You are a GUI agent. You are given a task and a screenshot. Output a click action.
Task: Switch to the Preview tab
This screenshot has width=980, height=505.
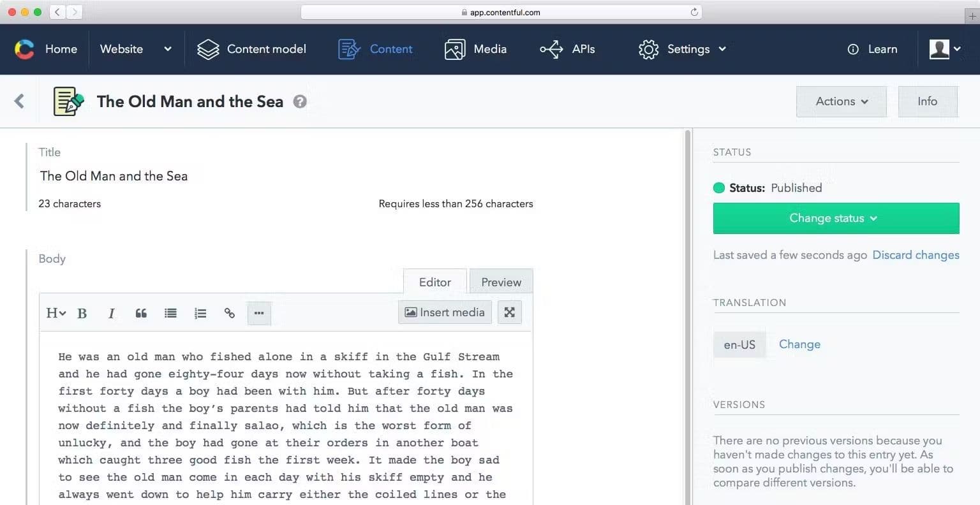tap(501, 282)
